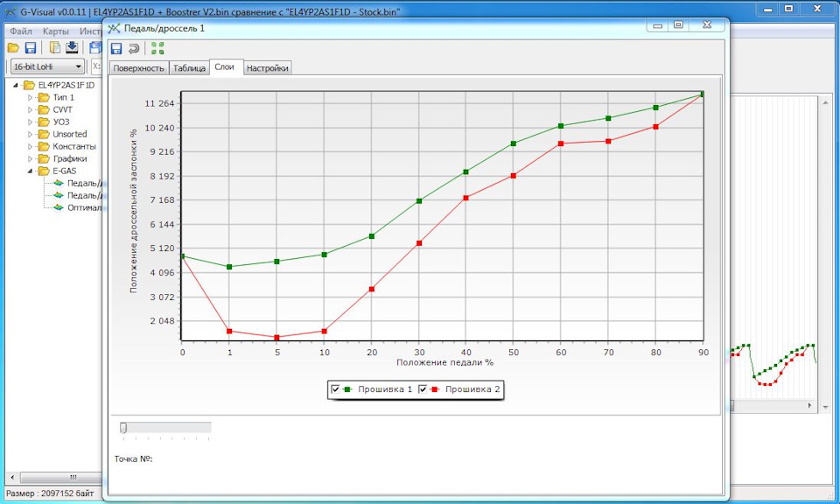The width and height of the screenshot is (840, 504).
Task: Click the 'Точка №:' label
Action: (134, 459)
